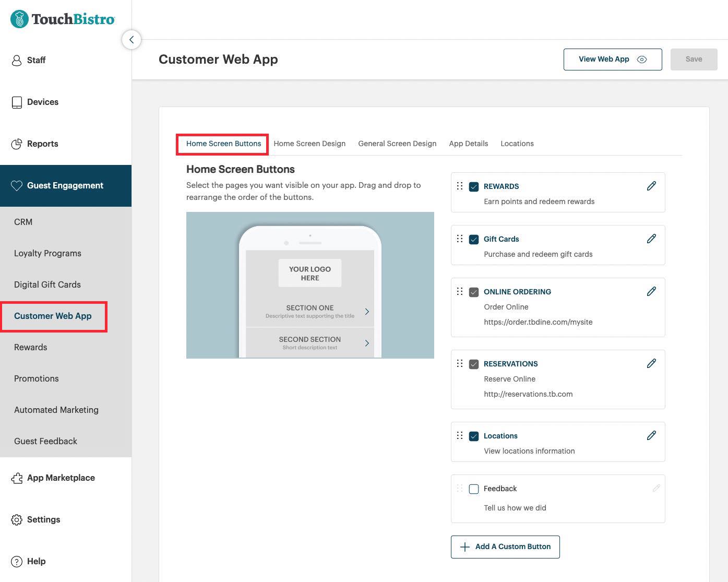Enable the Feedback button checkbox

(x=474, y=489)
